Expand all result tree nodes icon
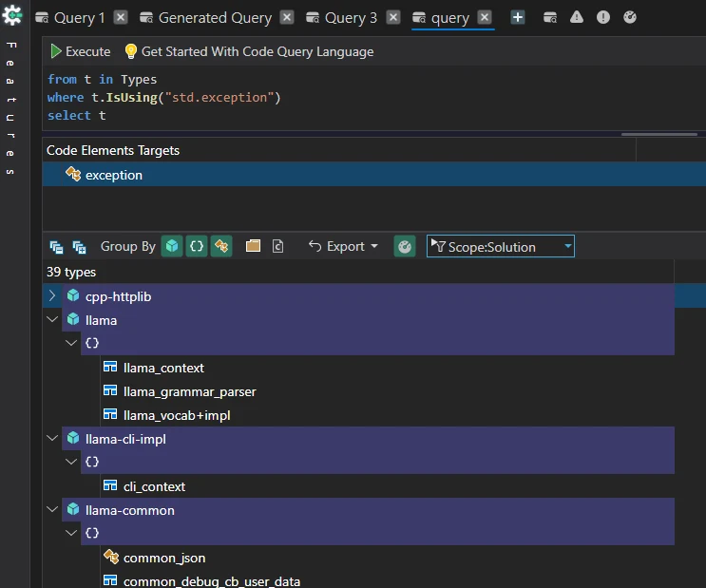Viewport: 706px width, 588px height. click(x=79, y=247)
